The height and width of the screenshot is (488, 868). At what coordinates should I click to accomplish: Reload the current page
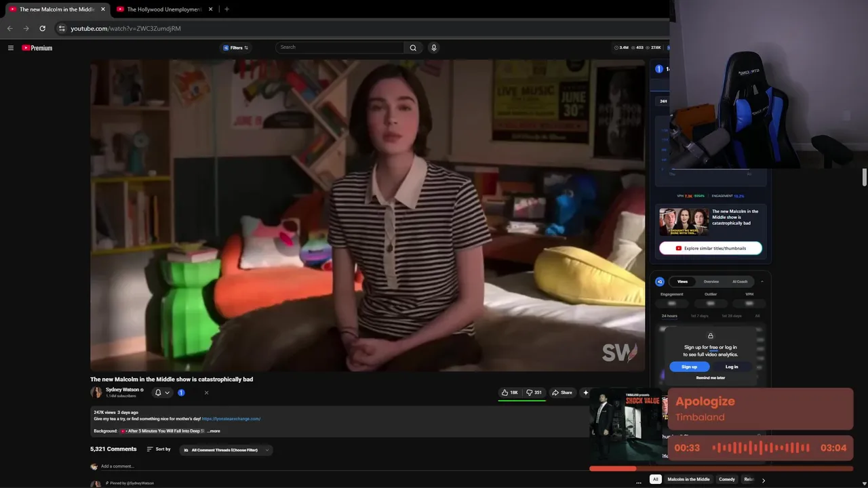tap(42, 28)
